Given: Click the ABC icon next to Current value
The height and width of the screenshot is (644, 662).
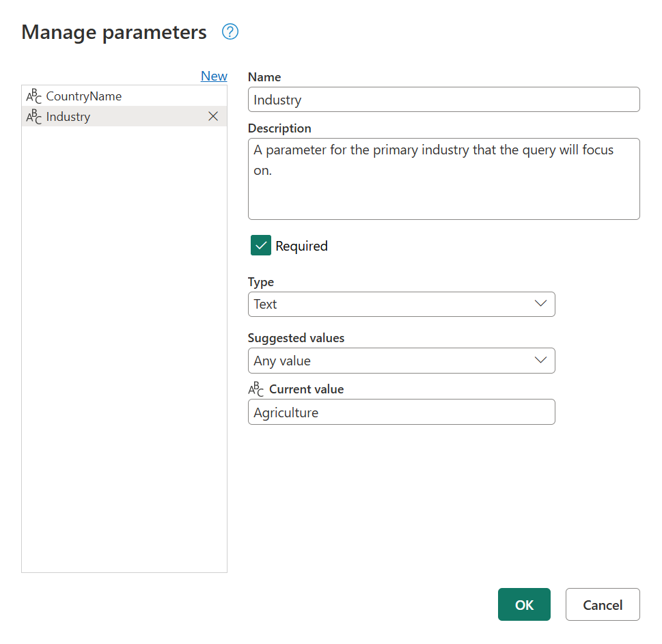Looking at the screenshot, I should [256, 388].
